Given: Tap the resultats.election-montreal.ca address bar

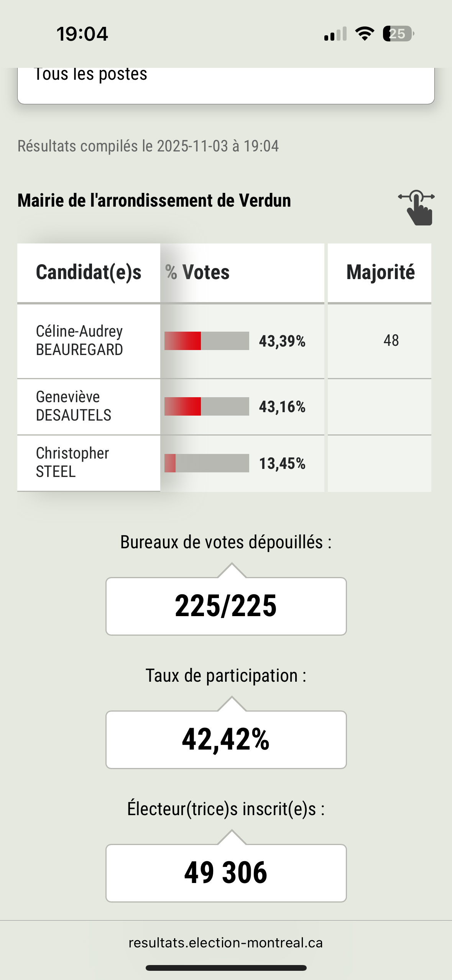Looking at the screenshot, I should (x=226, y=943).
